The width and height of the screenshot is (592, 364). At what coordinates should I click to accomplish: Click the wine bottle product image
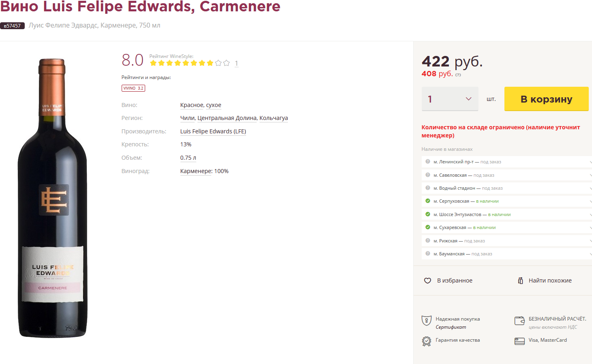(52, 199)
